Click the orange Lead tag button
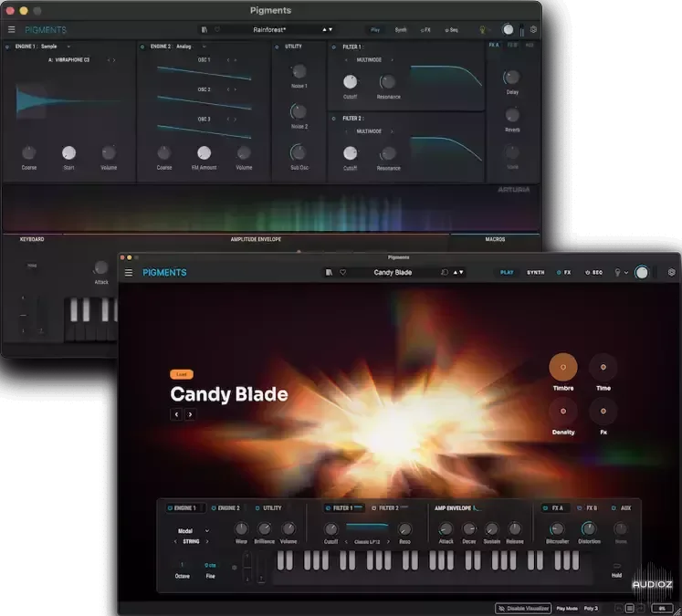This screenshot has height=616, width=682. point(182,374)
